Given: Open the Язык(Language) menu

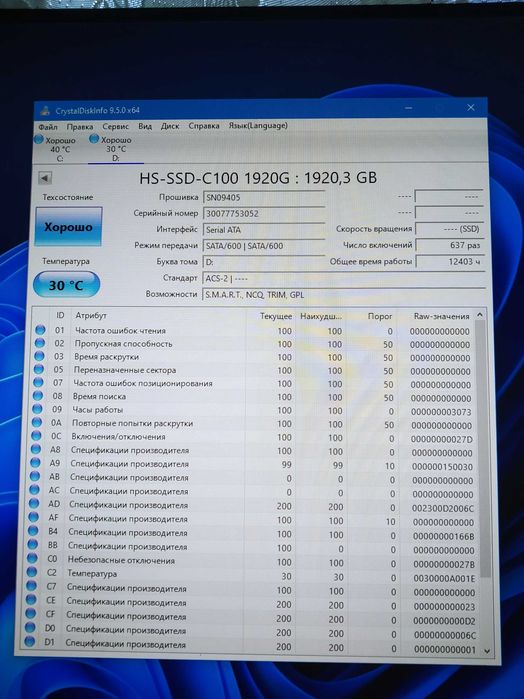Looking at the screenshot, I should coord(258,126).
